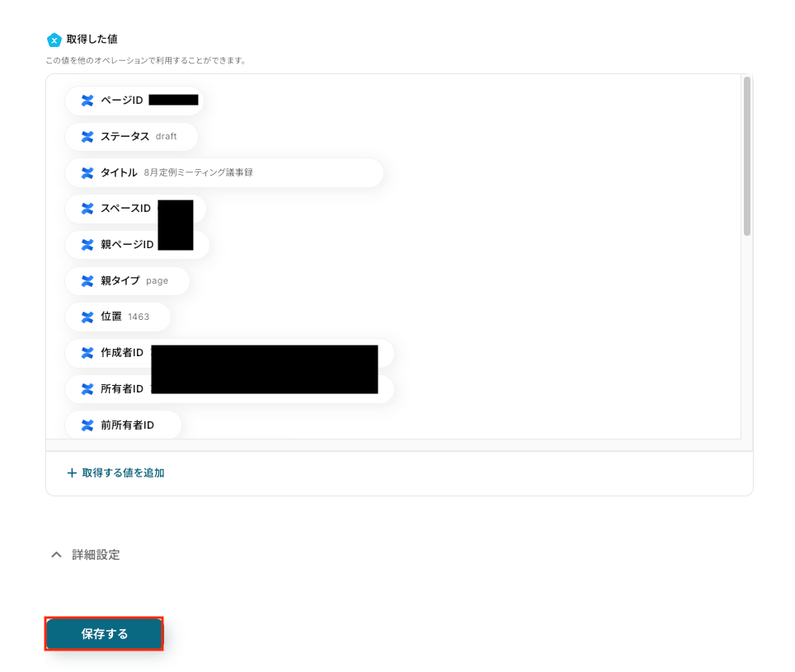Click the 保存する button
Image resolution: width=795 pixels, height=672 pixels.
click(104, 633)
